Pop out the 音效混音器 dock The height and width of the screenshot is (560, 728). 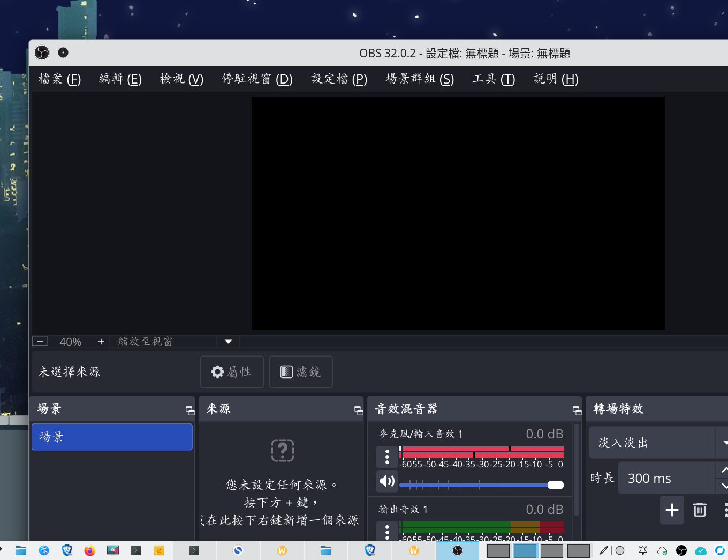(x=577, y=410)
